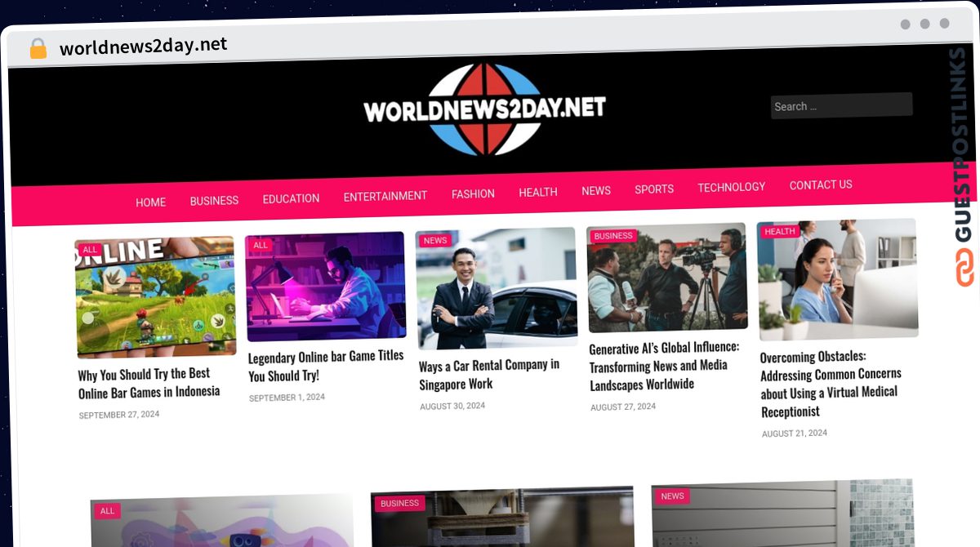
Task: Click HEALTH tag on medical receptionist card
Action: (780, 232)
